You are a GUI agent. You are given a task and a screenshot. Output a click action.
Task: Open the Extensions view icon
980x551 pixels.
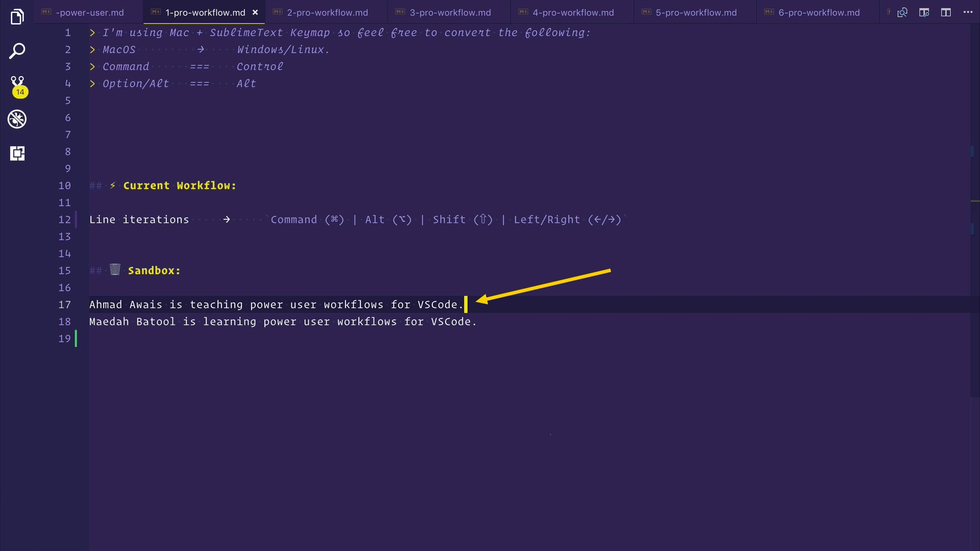pyautogui.click(x=17, y=153)
